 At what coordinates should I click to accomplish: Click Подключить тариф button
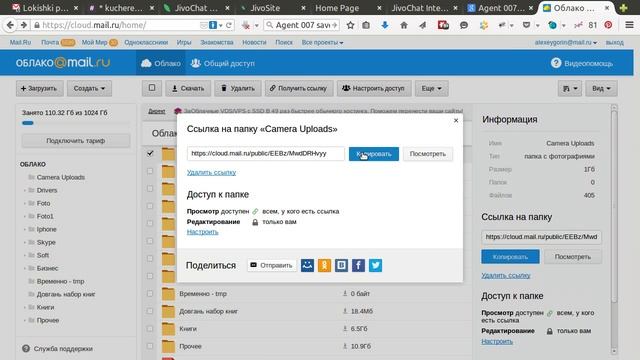[76, 141]
